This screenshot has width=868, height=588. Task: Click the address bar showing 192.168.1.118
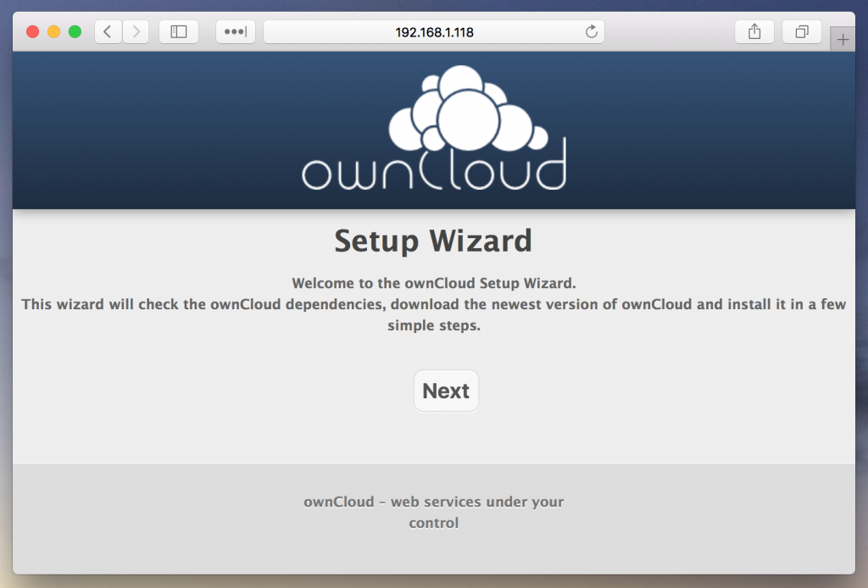(x=434, y=31)
